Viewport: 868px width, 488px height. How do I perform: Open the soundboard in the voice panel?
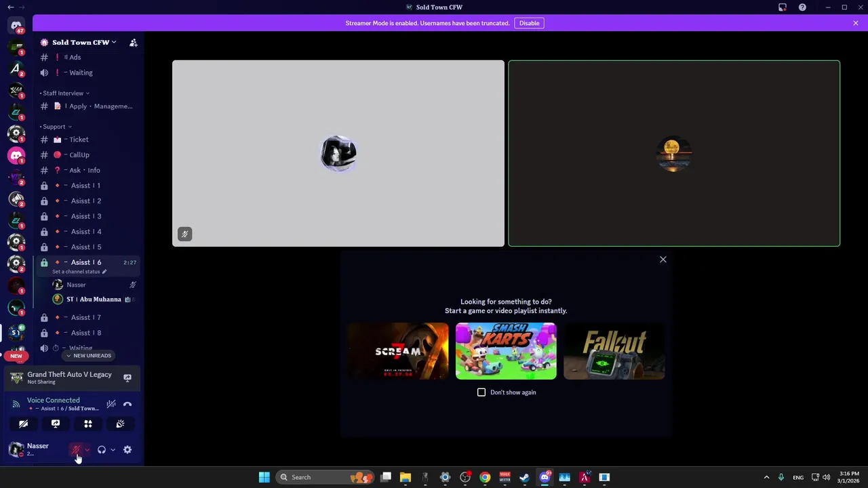pyautogui.click(x=120, y=424)
